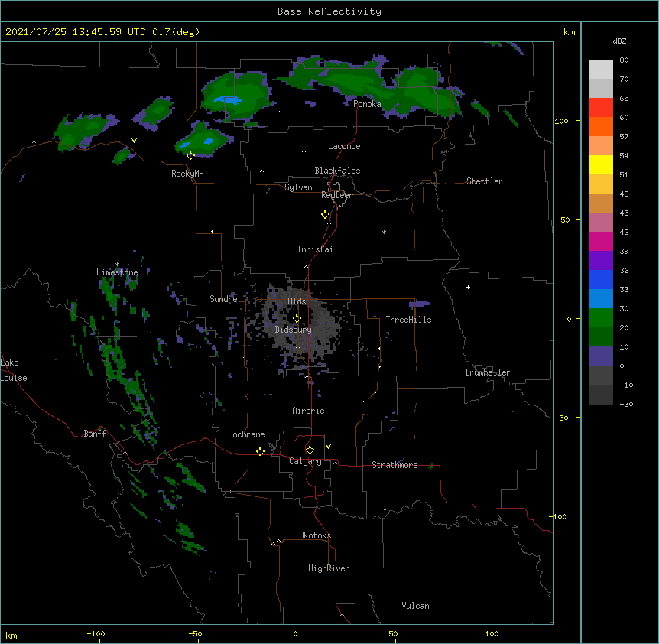
Task: Pick the yellow 51–54 dBZ legend swatch
Action: (x=601, y=164)
